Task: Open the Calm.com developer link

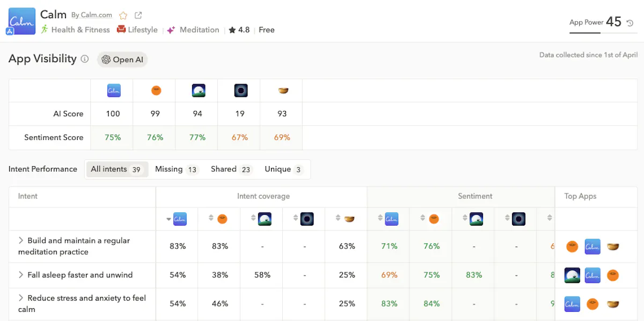Action: point(97,16)
